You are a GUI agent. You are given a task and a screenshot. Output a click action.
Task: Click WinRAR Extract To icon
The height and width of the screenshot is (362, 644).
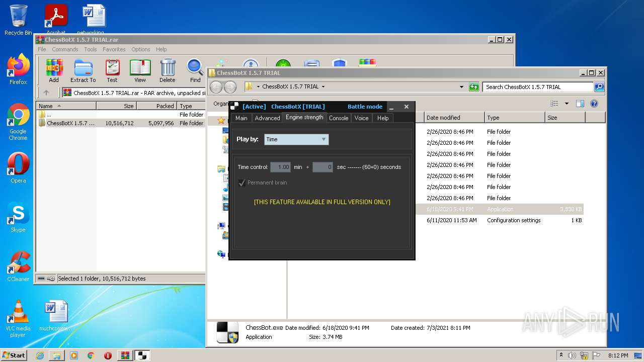[83, 70]
